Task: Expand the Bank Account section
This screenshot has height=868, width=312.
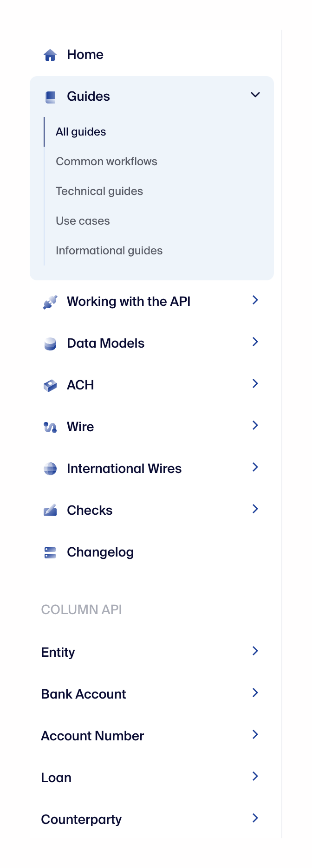Action: [x=255, y=693]
